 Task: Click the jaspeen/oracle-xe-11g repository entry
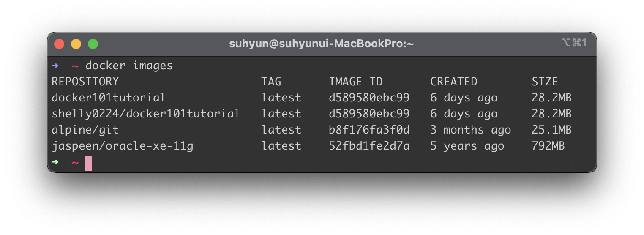coord(123,146)
